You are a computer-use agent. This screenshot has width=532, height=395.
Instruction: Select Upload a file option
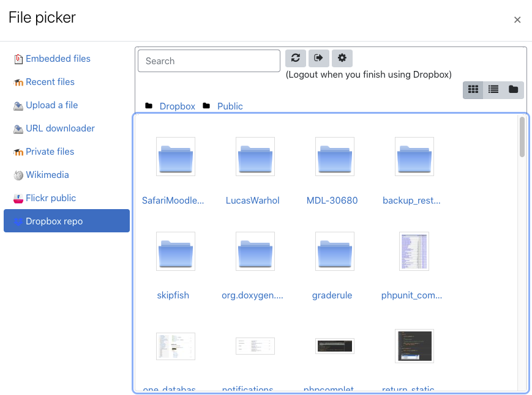51,105
